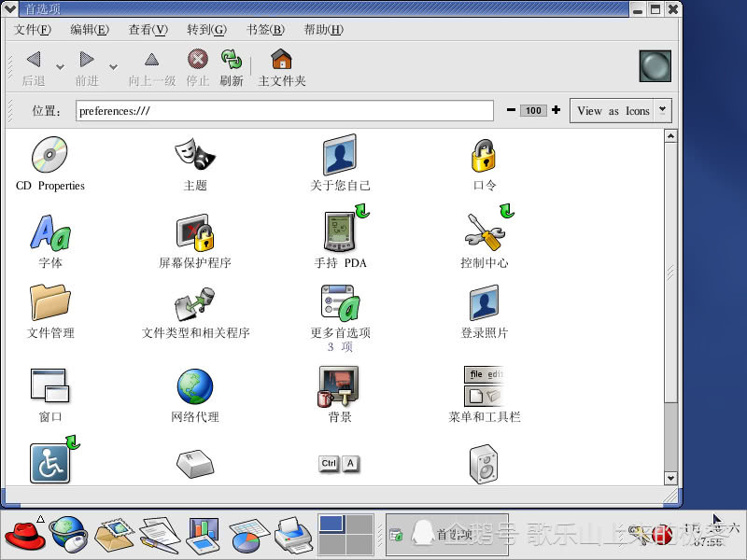Open the 口令 password padlock icon
The width and height of the screenshot is (747, 560).
[484, 155]
